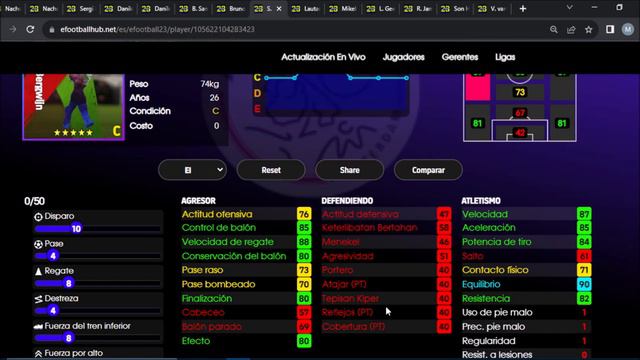This screenshot has height=360, width=640.
Task: Click the Uso de pie malo stat
Action: point(526,313)
